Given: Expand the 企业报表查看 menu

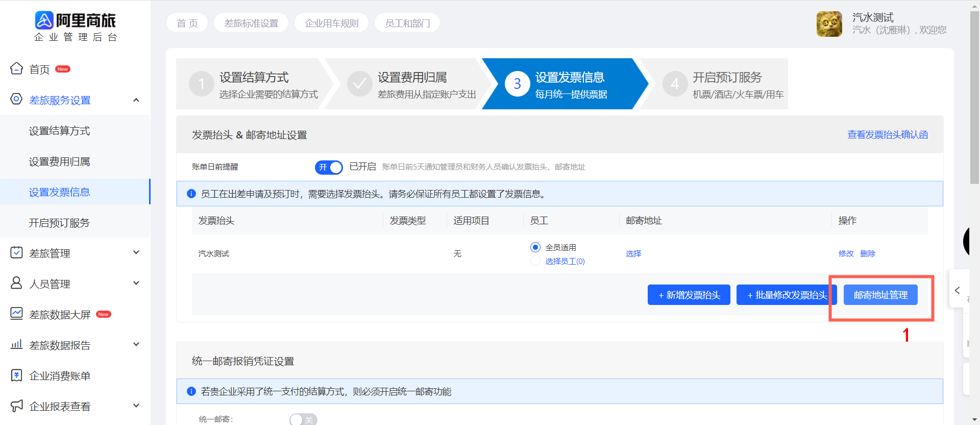Looking at the screenshot, I should point(136,406).
